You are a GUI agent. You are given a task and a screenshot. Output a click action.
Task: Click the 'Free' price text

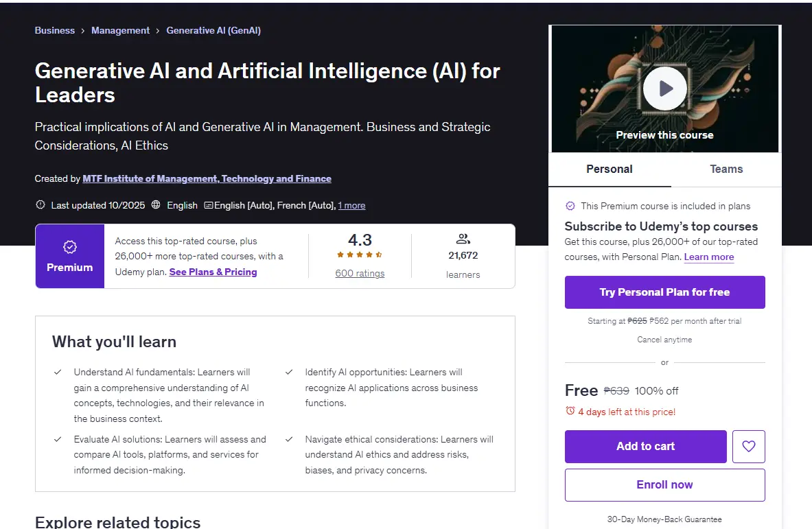pos(581,390)
